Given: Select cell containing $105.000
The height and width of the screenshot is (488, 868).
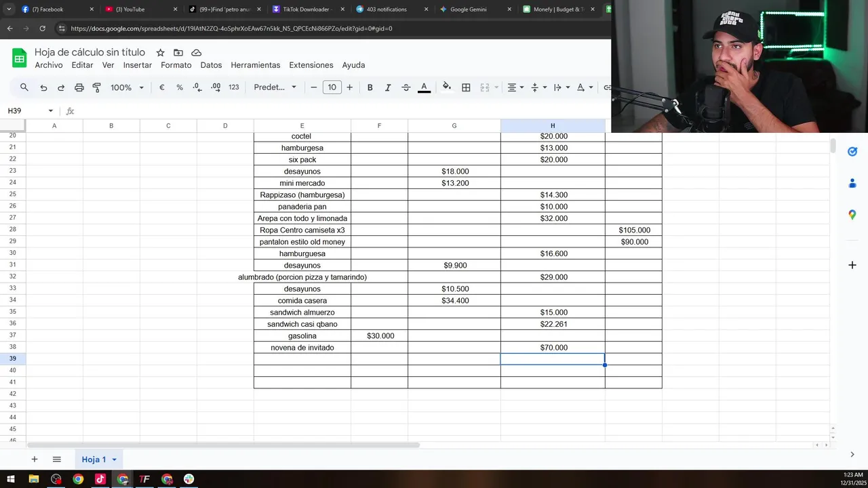Looking at the screenshot, I should point(634,230).
